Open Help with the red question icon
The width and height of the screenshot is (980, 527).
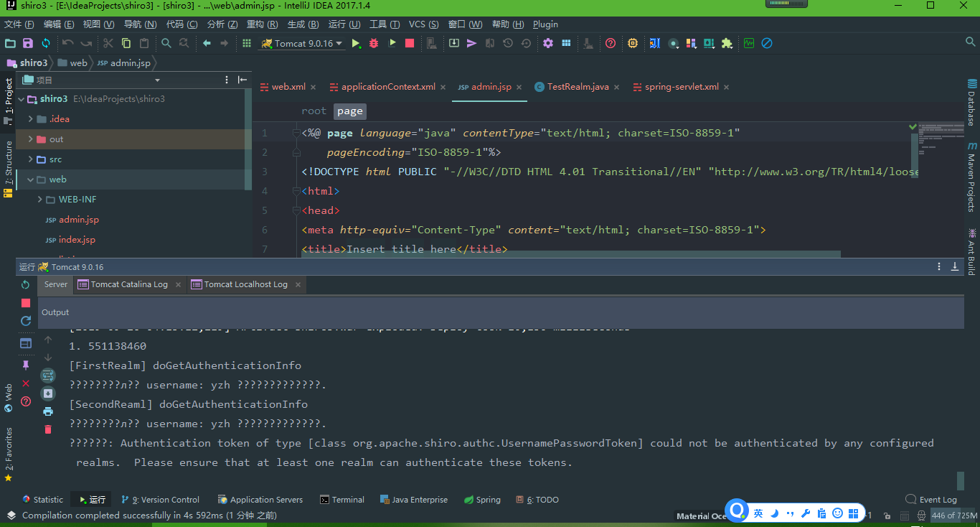click(611, 43)
